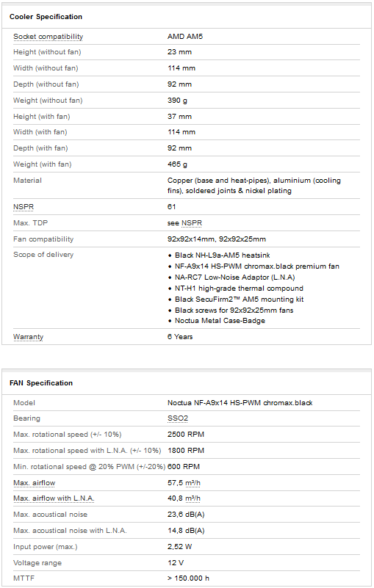Click the m³/h unit next to 57,5
This screenshot has height=588, width=374.
click(193, 483)
